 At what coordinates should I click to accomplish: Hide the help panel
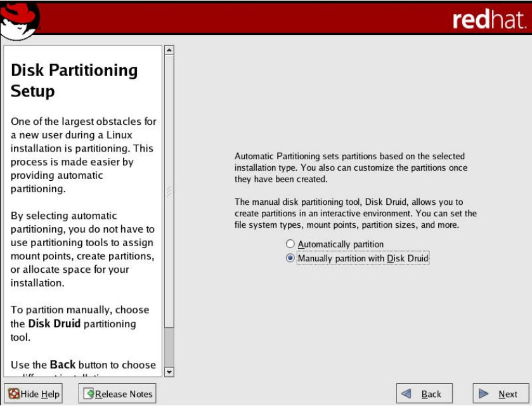[33, 394]
